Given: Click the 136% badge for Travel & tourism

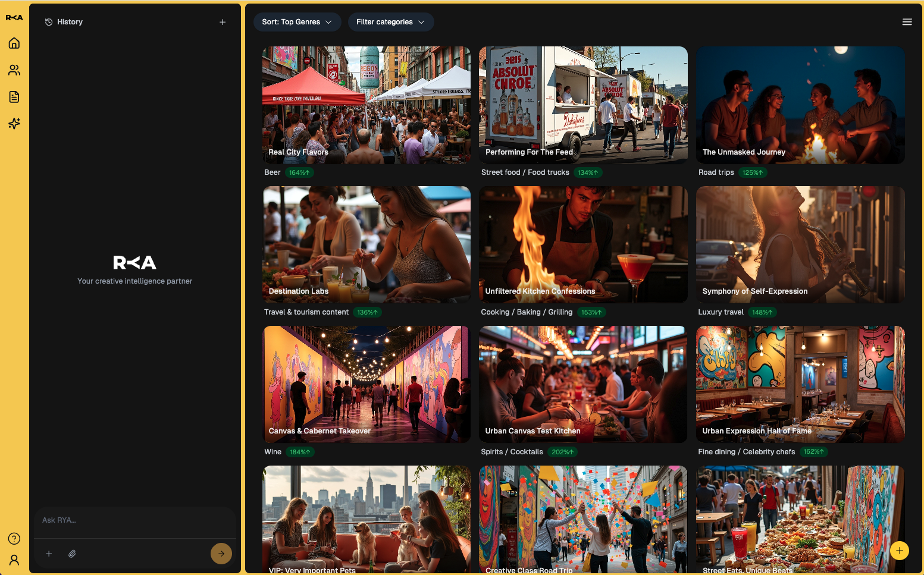Looking at the screenshot, I should 368,313.
